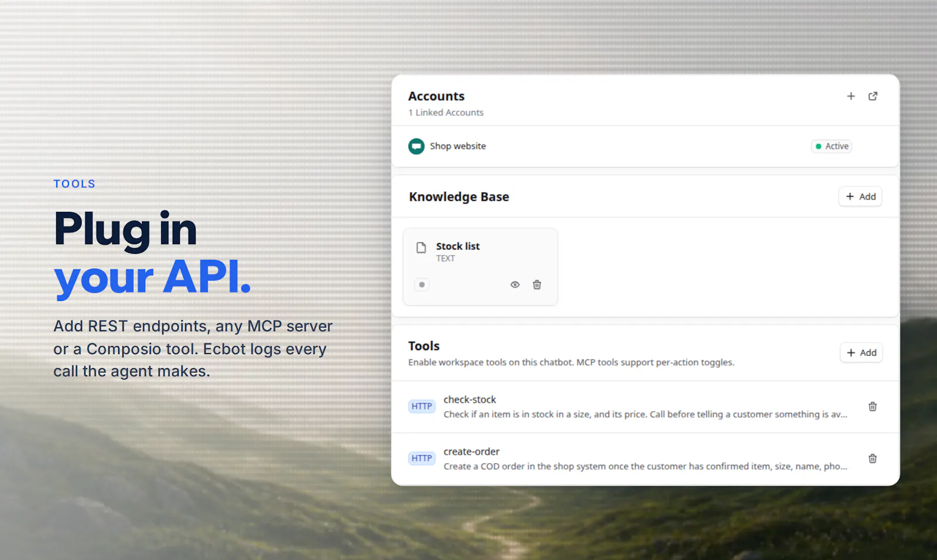Click the create-order description text
937x560 pixels.
tap(645, 466)
